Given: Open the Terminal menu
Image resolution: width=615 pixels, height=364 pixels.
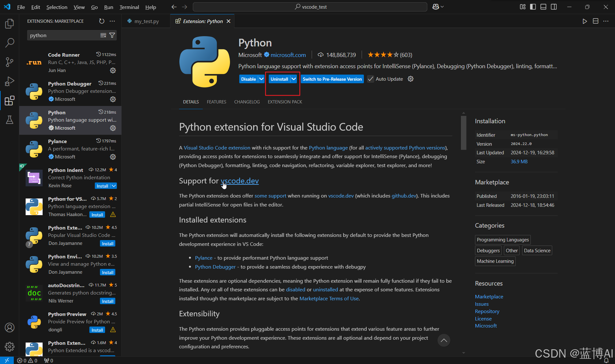Looking at the screenshot, I should 129,7.
